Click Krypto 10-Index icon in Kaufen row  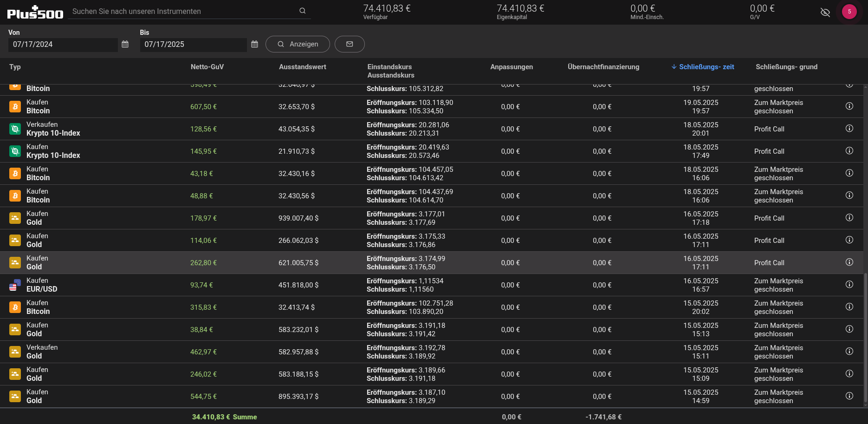[x=15, y=151]
